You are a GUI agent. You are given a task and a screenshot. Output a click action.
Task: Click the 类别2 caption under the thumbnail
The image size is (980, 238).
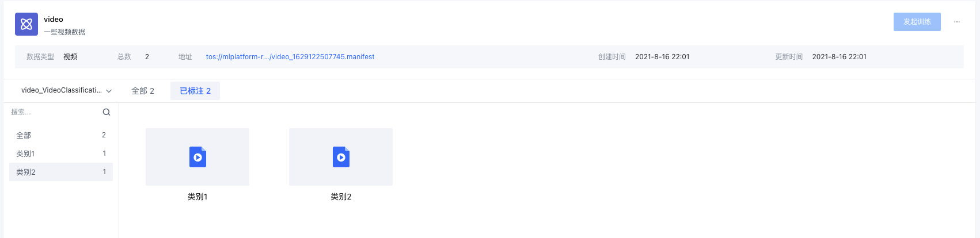click(341, 197)
